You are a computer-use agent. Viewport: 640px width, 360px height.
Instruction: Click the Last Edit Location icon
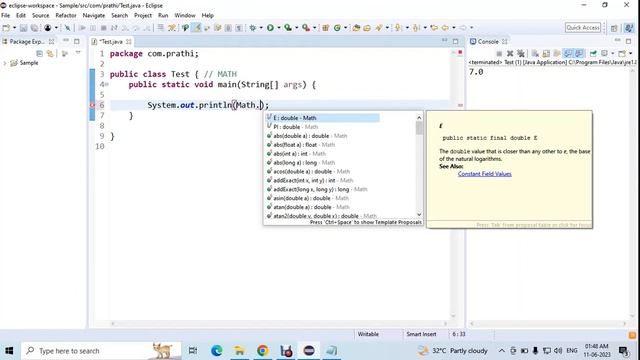click(434, 28)
